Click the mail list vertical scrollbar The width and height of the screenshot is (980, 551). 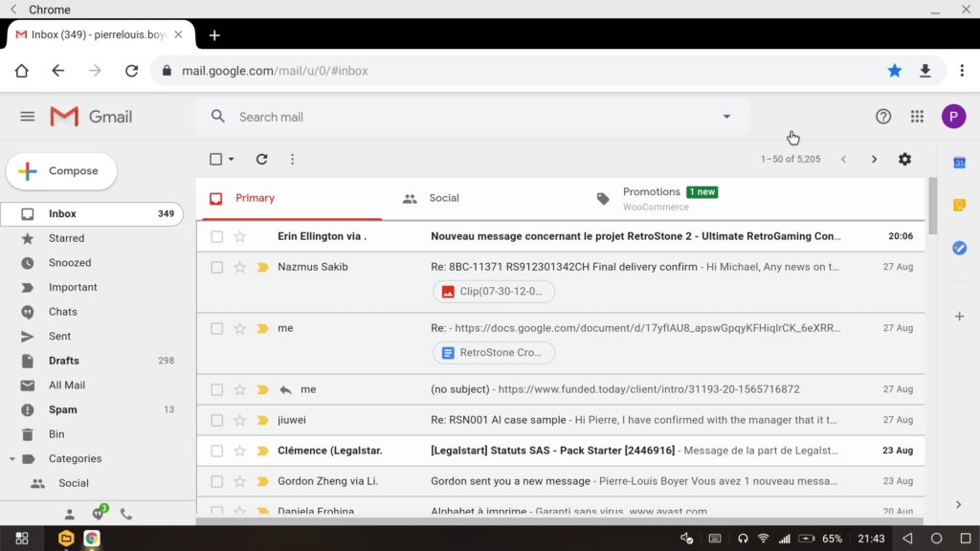(x=932, y=206)
